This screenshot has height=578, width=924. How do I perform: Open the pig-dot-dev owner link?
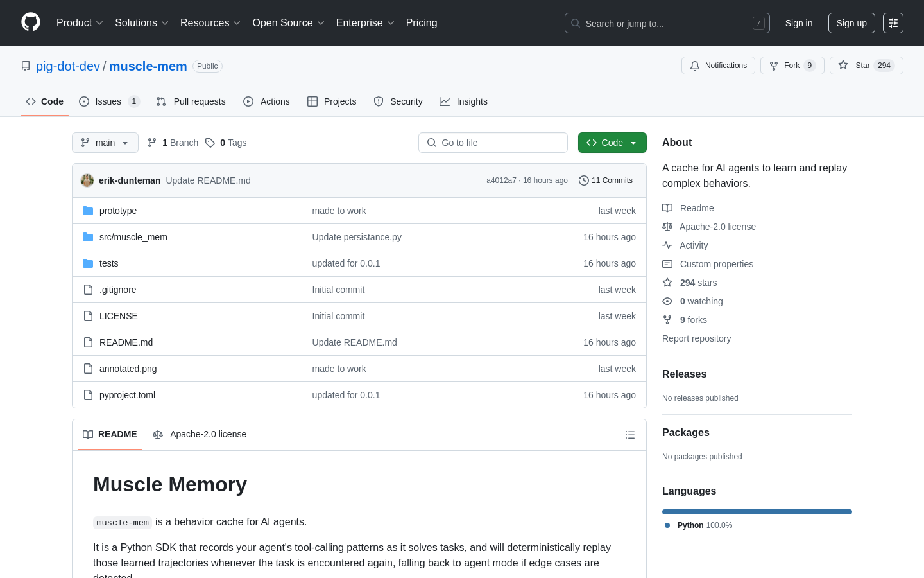68,66
